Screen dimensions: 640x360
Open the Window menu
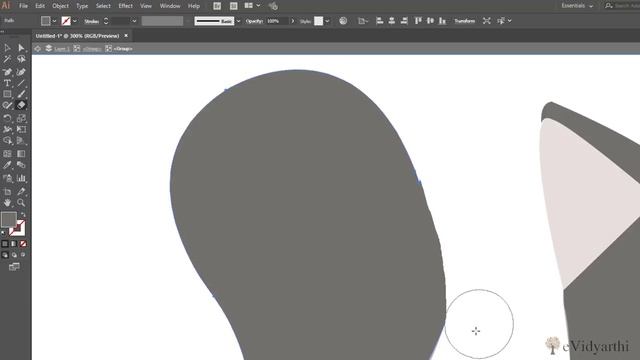(x=170, y=6)
